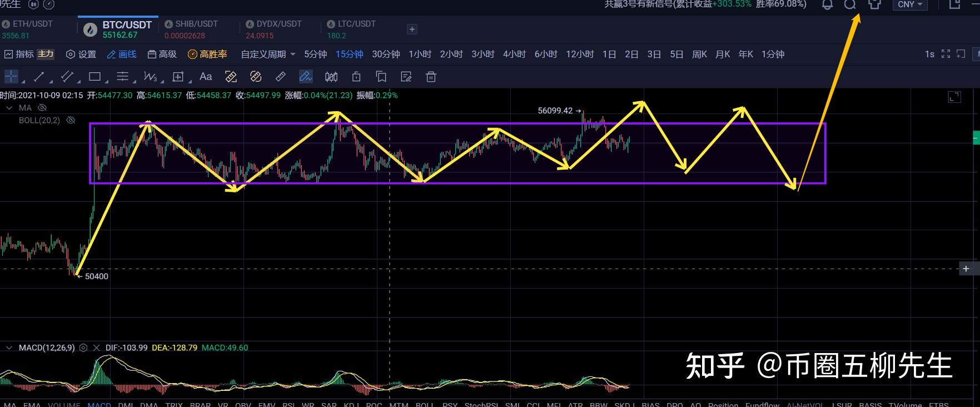Click the add chart window icon
Image resolution: width=980 pixels, height=407 pixels.
point(961,54)
